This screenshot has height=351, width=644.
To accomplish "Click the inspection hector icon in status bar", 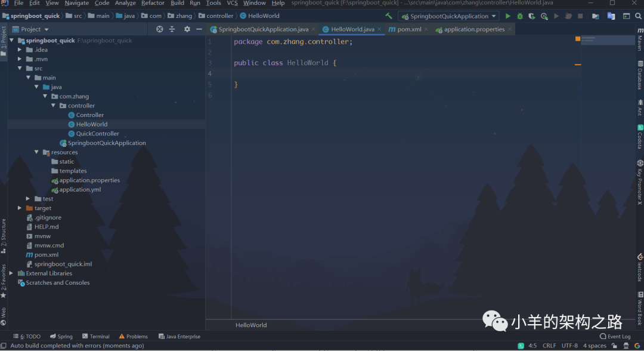I will pyautogui.click(x=626, y=346).
